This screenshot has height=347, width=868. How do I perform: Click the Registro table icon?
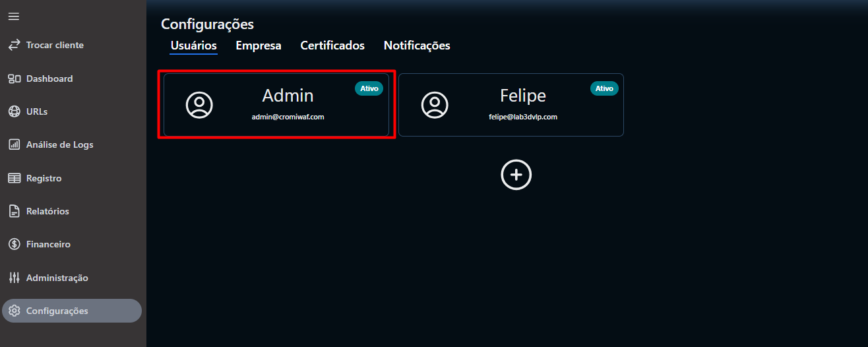pyautogui.click(x=14, y=178)
